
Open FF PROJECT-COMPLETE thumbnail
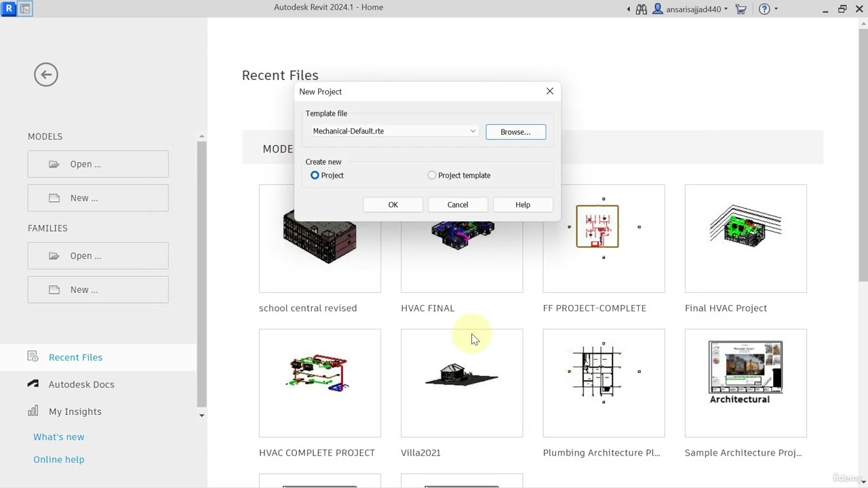coord(604,239)
